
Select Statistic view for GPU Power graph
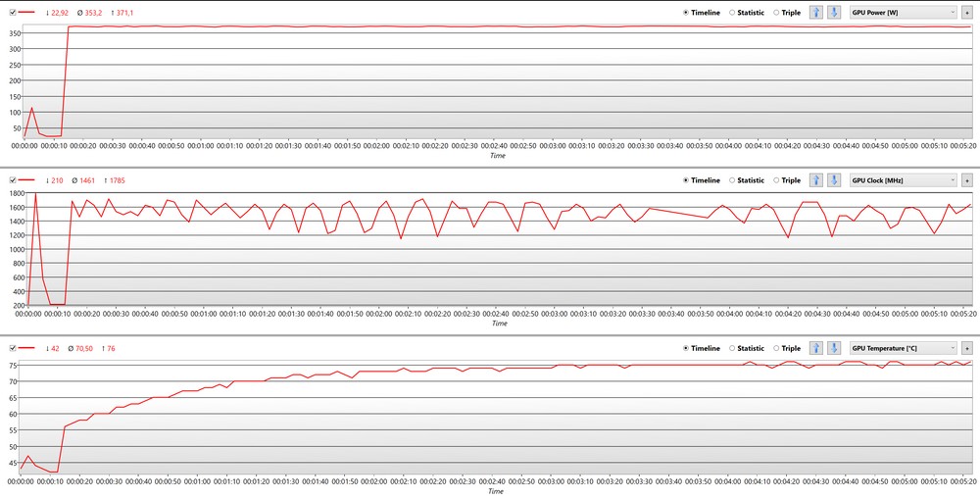click(732, 13)
